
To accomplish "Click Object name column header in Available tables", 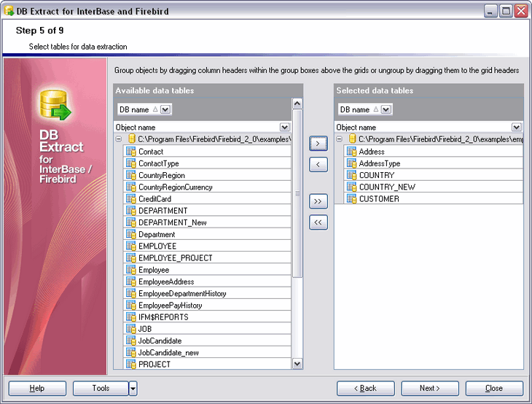I will tap(202, 128).
